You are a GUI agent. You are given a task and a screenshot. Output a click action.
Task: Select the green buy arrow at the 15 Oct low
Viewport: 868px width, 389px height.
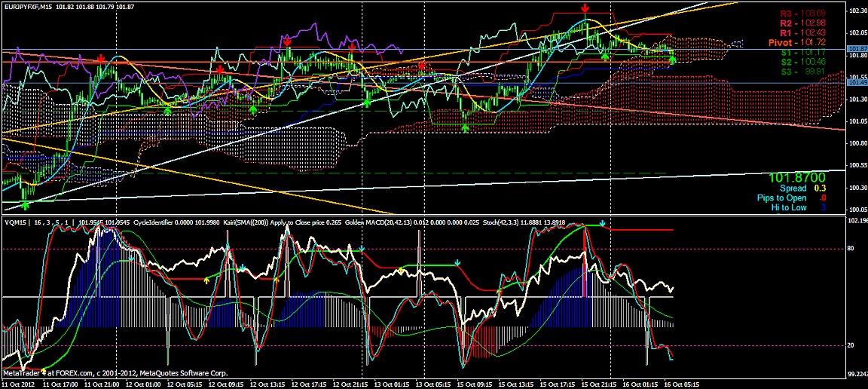point(466,128)
